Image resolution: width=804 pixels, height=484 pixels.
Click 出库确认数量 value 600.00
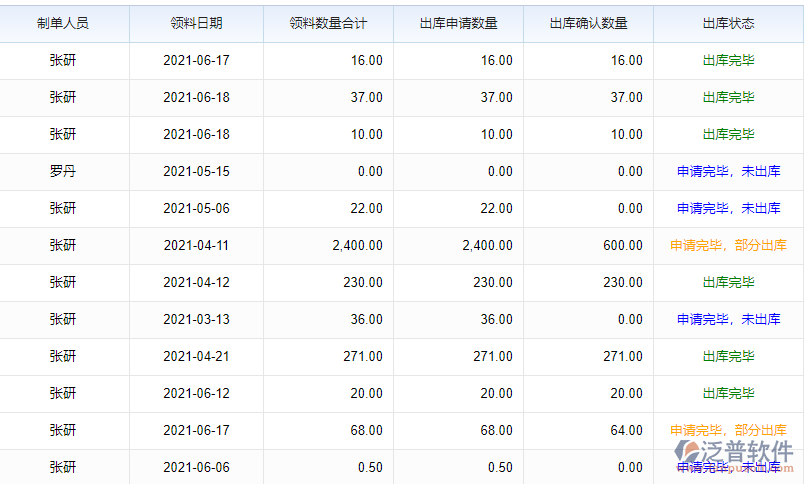click(623, 245)
